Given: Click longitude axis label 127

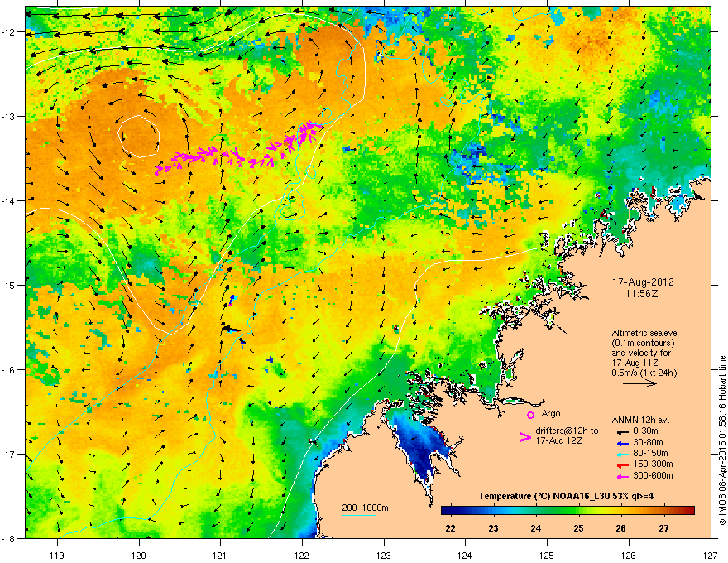Looking at the screenshot, I should [x=711, y=555].
